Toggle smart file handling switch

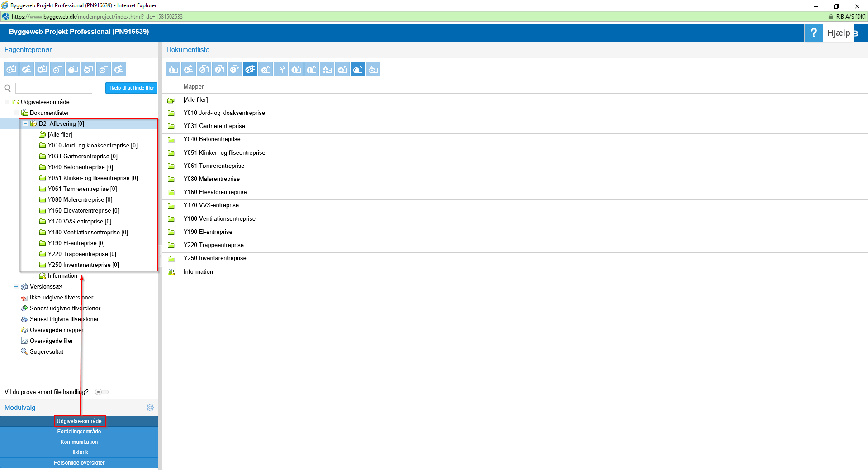pos(102,392)
